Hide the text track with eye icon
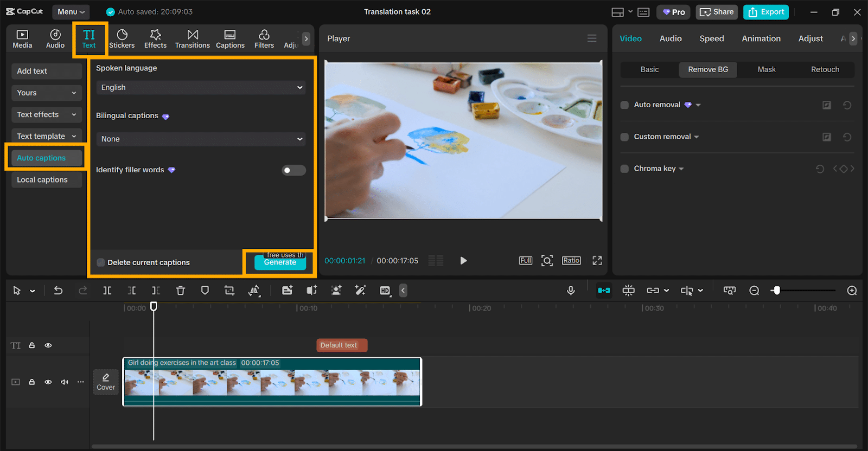Viewport: 868px width, 451px height. (48, 345)
